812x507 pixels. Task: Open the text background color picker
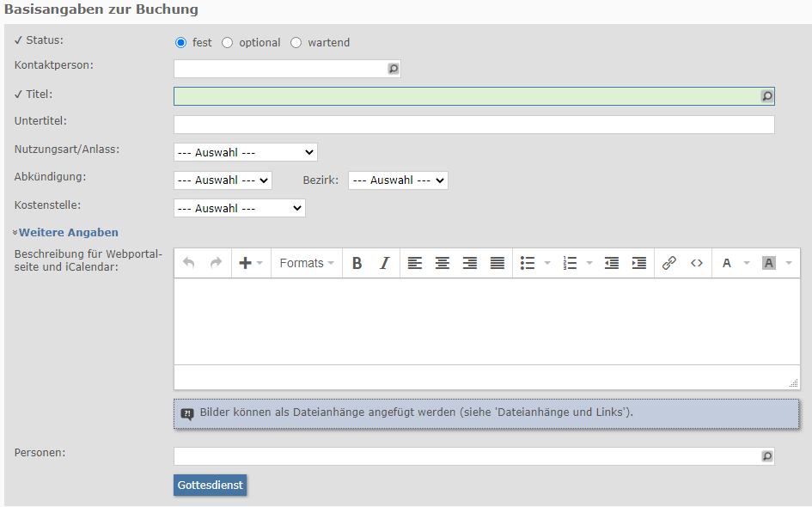(x=769, y=263)
